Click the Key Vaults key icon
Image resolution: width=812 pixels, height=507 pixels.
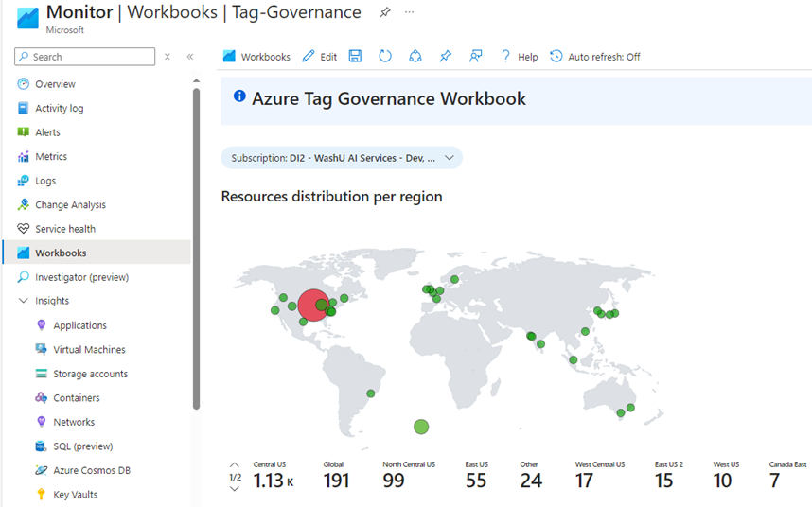coord(42,494)
